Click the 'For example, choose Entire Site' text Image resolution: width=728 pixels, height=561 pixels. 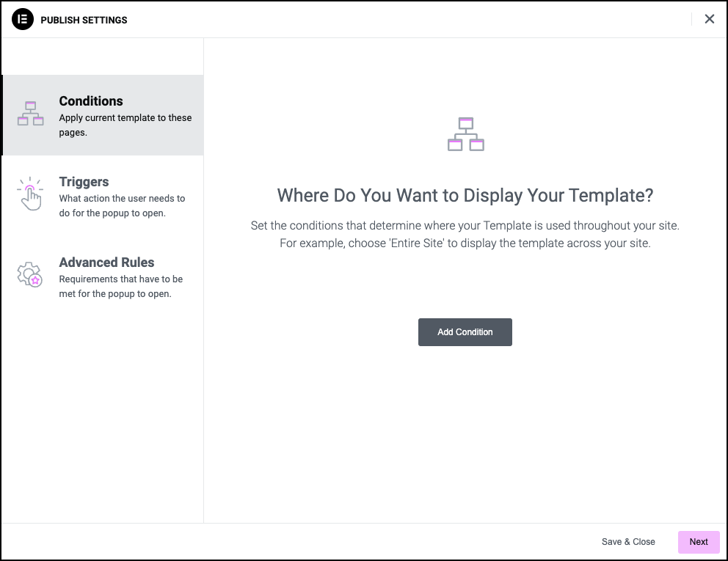(x=465, y=243)
